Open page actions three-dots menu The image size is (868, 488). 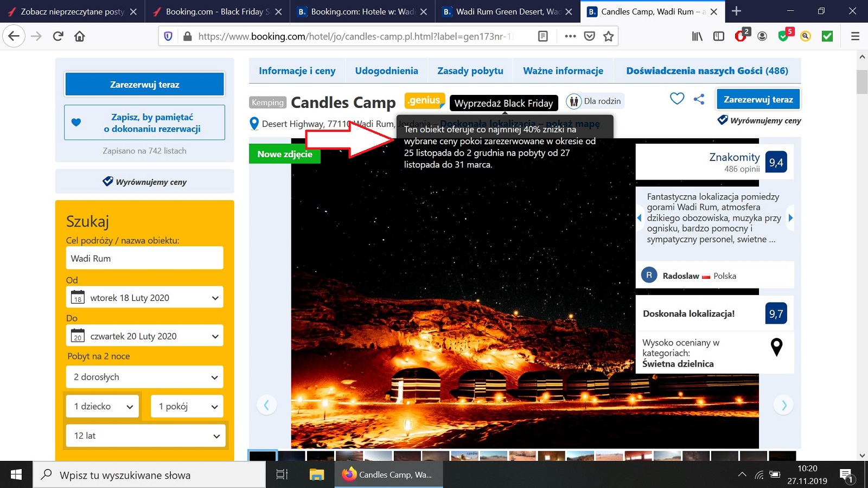coord(570,36)
